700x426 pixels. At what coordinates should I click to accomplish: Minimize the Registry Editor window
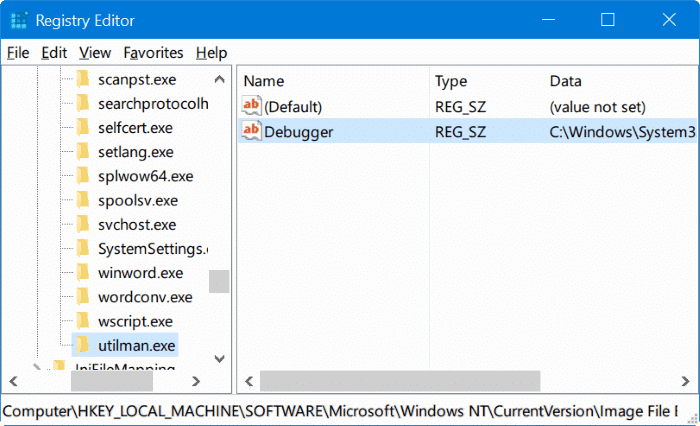(548, 20)
